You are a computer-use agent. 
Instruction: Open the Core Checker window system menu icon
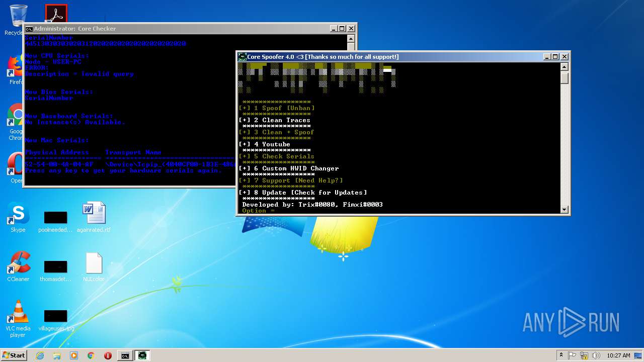(x=29, y=29)
